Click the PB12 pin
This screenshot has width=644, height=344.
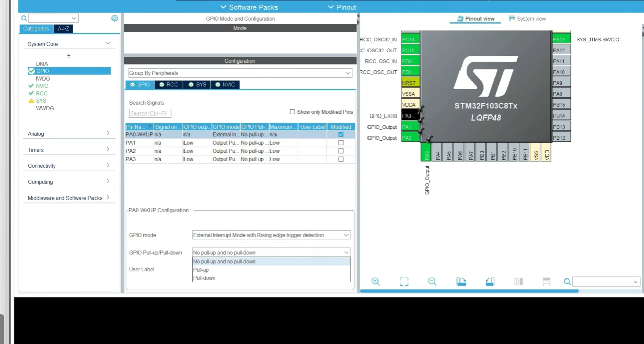pos(561,138)
